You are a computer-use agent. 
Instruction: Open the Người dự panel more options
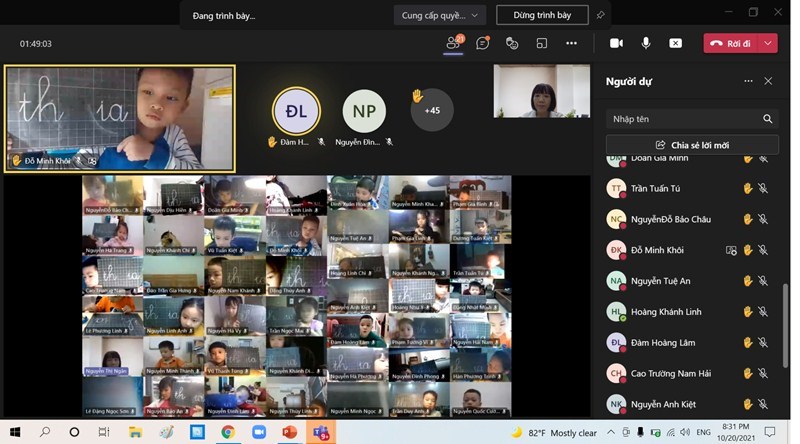[748, 81]
